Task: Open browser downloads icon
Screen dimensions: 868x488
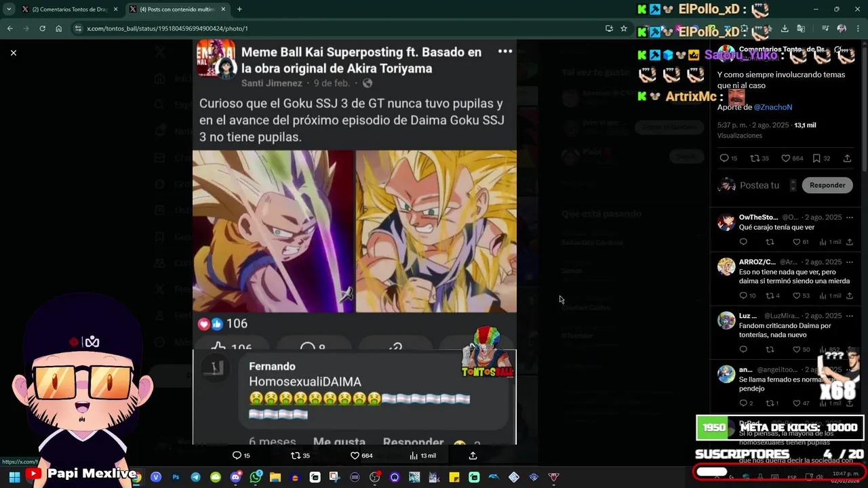Action: click(x=785, y=28)
